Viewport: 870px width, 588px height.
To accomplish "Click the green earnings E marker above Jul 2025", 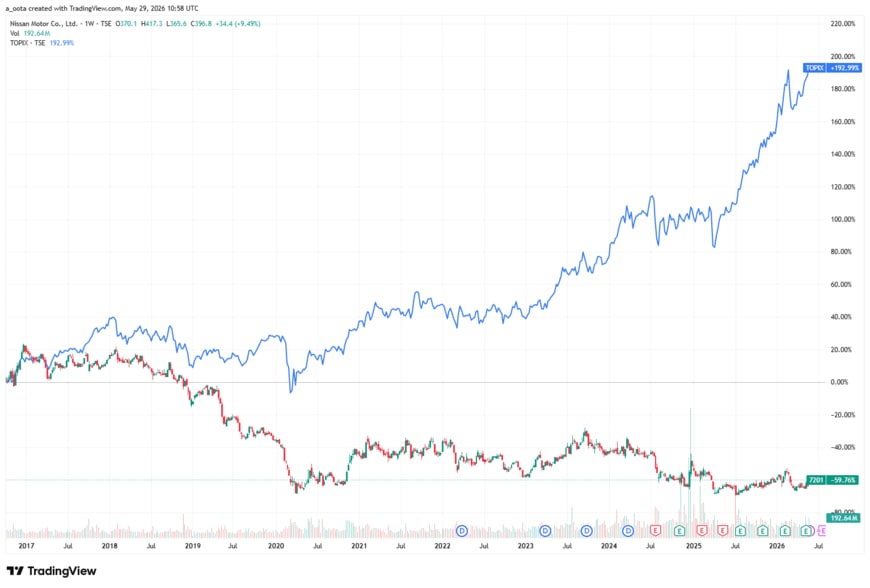I will tap(740, 531).
